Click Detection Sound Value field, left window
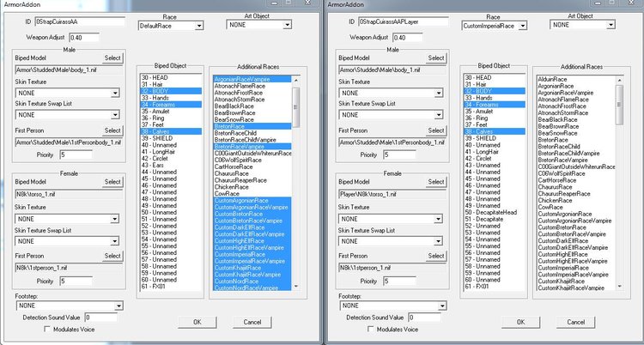The height and width of the screenshot is (345, 644). (101, 318)
